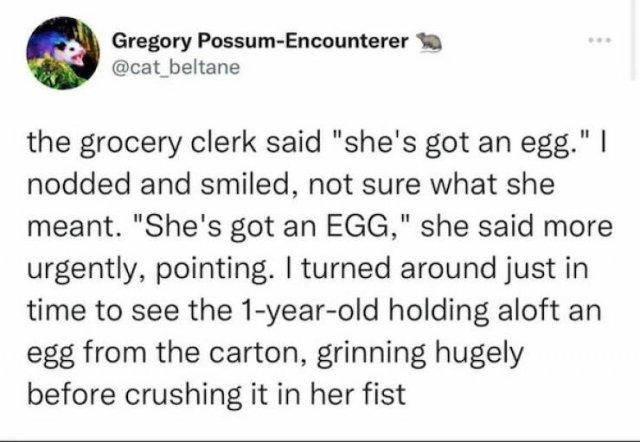The image size is (640, 442).
Task: Click the phrase "grinning hugely"
Action: (x=420, y=354)
